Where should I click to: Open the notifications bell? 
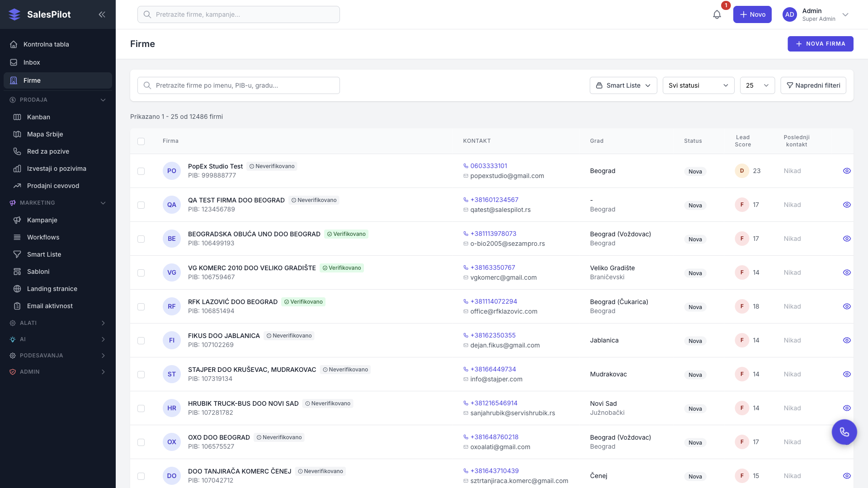[x=717, y=14]
